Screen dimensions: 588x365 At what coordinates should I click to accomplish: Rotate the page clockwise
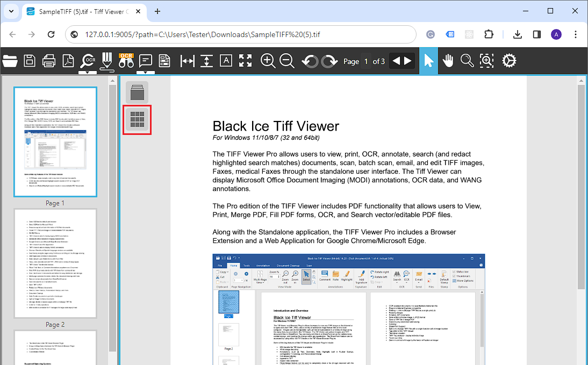[x=329, y=61]
